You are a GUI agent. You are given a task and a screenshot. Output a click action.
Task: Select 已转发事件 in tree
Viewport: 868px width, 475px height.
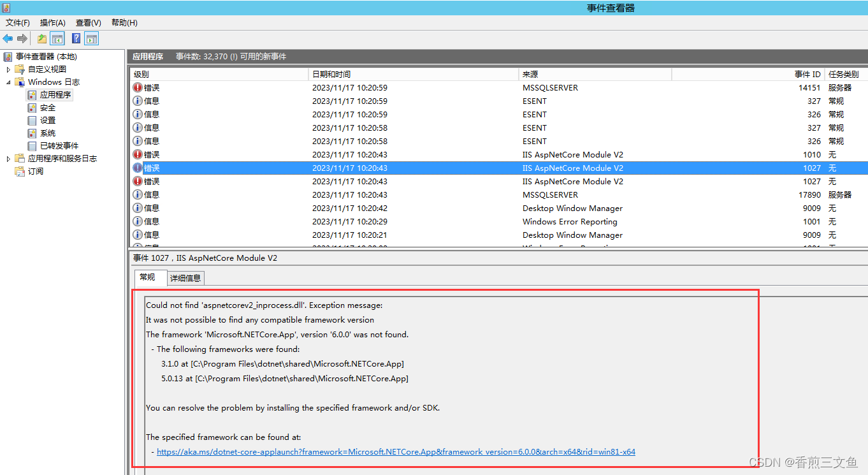click(x=59, y=146)
